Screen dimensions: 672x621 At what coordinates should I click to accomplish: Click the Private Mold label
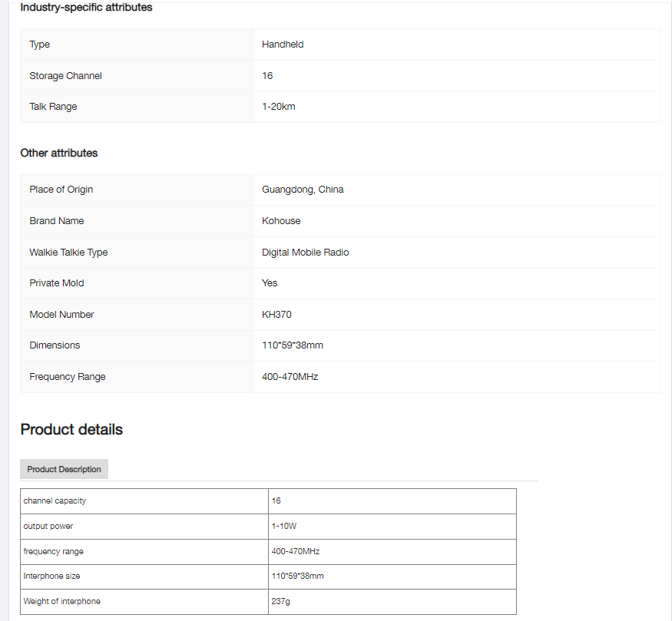click(x=57, y=283)
